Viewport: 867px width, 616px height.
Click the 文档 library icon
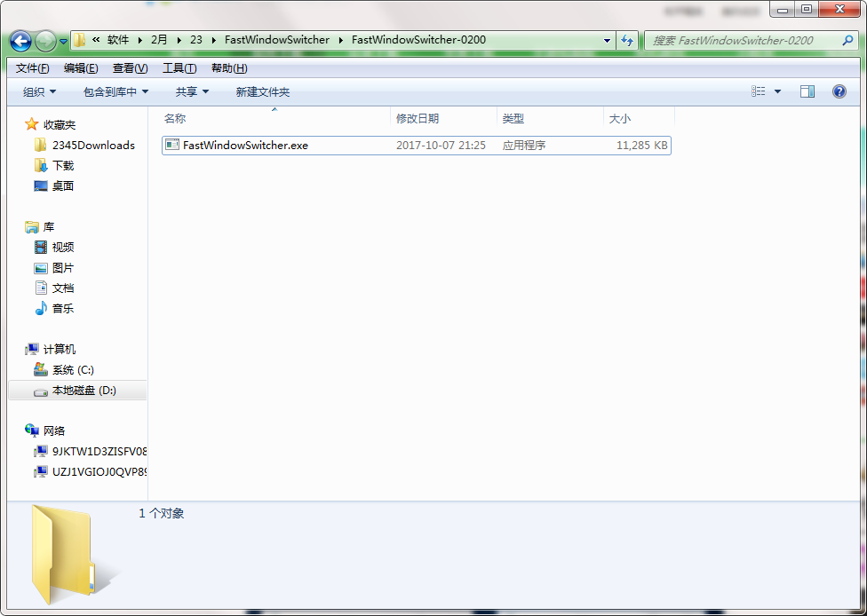[x=40, y=288]
